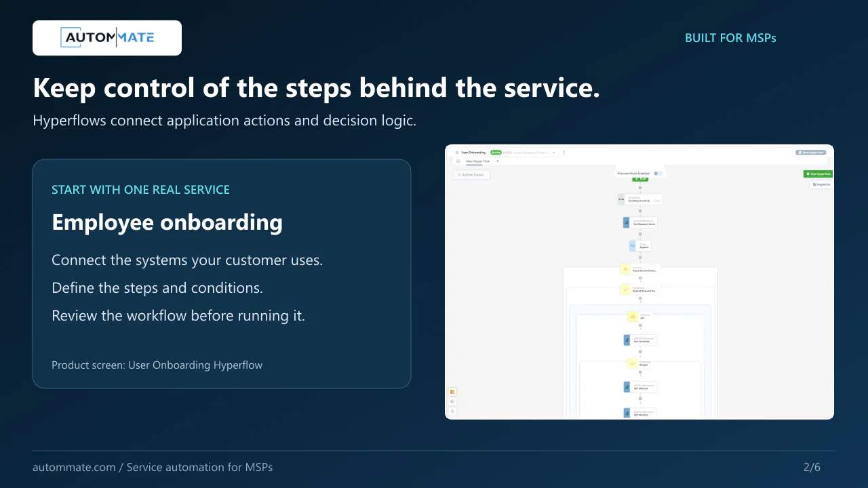Screen dimensions: 868x488
Task: Click the Hyperflow product screenshot thumbnail
Action: [639, 282]
